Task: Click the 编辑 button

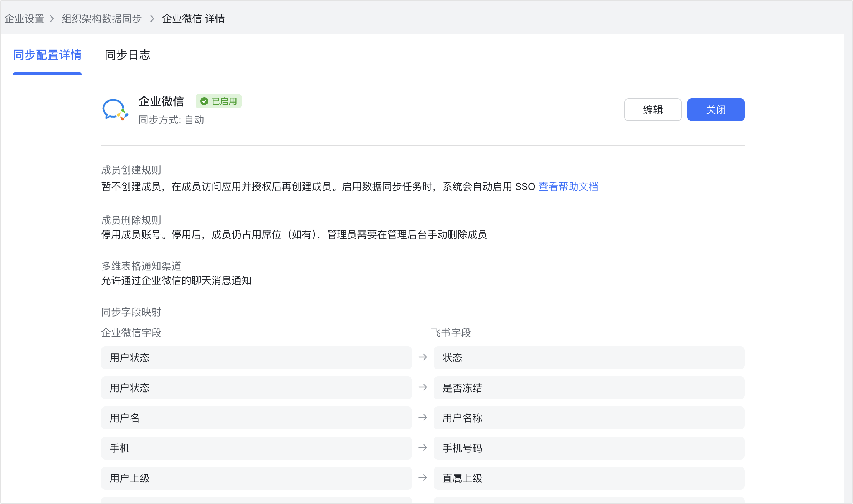Action: (x=653, y=110)
